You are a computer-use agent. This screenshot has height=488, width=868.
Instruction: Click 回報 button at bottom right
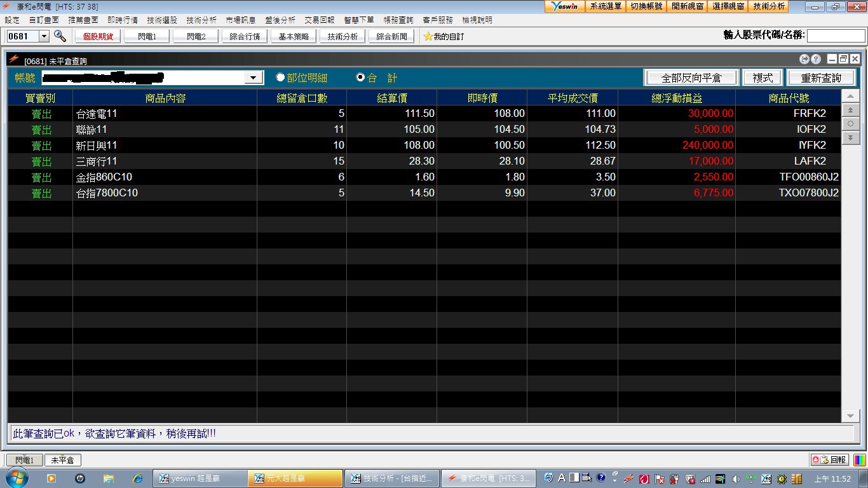tap(829, 459)
